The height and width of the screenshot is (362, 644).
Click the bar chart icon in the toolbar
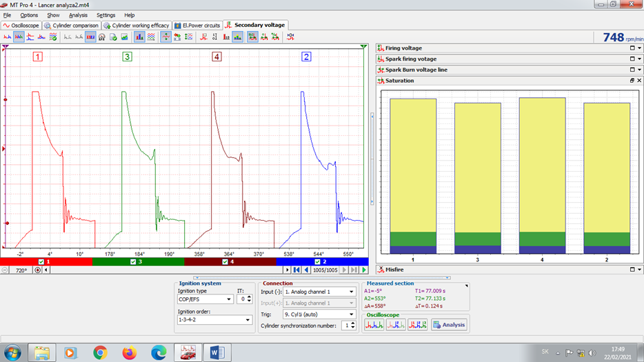coord(139,37)
